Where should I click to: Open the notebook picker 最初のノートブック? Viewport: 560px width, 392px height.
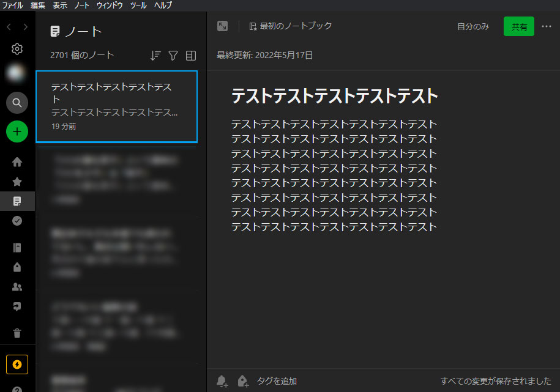coord(285,26)
